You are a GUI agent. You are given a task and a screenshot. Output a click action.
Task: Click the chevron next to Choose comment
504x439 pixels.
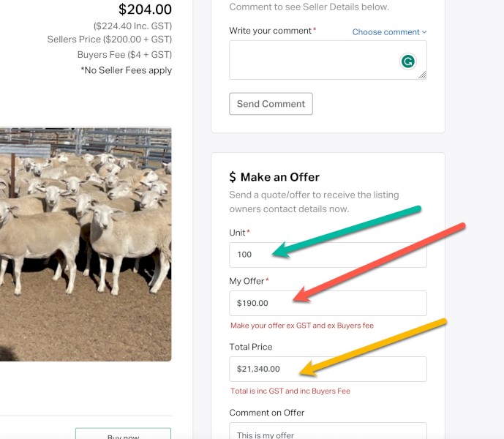tap(424, 32)
